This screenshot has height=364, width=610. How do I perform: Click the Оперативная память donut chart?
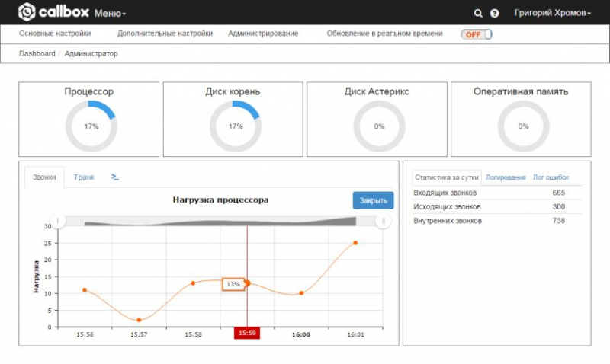[x=523, y=126]
